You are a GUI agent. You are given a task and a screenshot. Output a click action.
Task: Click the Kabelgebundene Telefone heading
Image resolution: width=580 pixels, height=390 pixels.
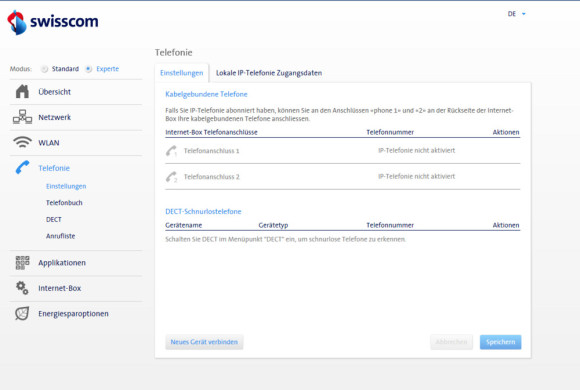coord(206,94)
